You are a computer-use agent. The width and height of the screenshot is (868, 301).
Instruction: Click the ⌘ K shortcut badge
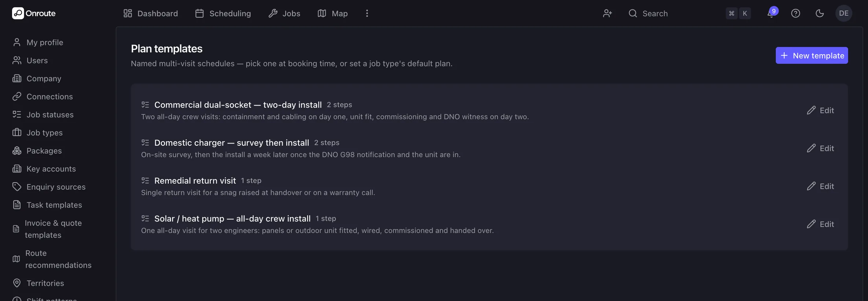[738, 13]
